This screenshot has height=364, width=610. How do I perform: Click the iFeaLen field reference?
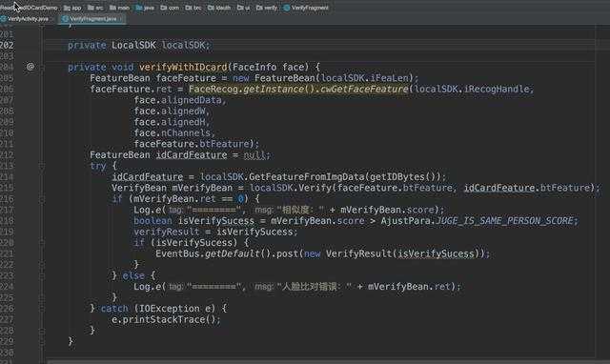(x=389, y=78)
